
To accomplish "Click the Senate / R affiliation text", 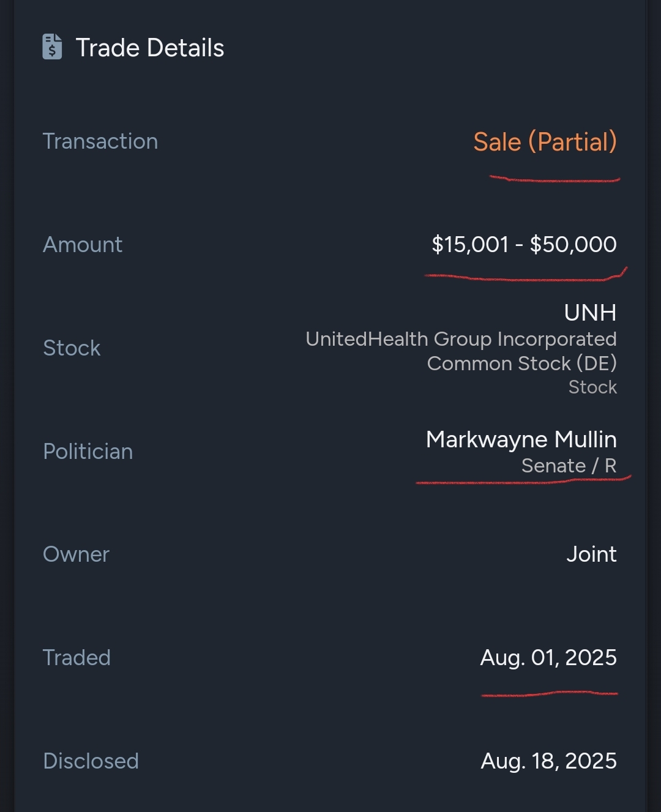I will (569, 466).
